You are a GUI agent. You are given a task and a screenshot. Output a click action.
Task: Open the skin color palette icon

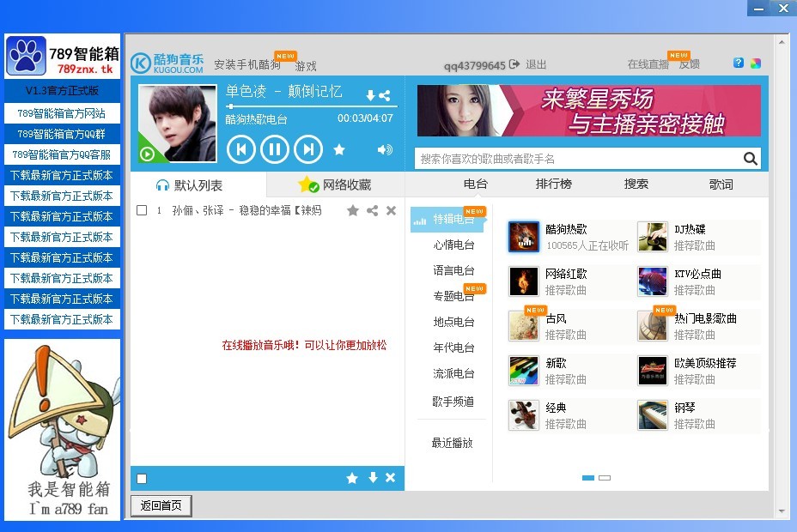(x=756, y=63)
